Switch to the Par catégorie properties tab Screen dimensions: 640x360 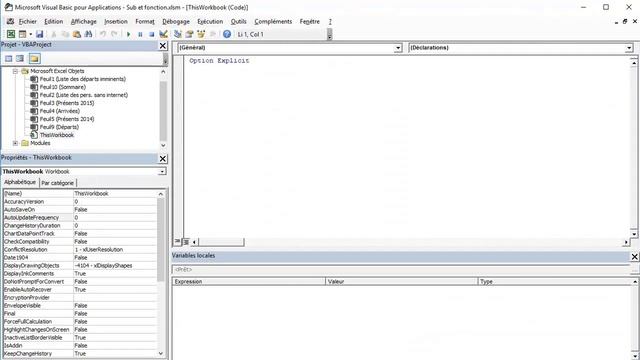(58, 183)
